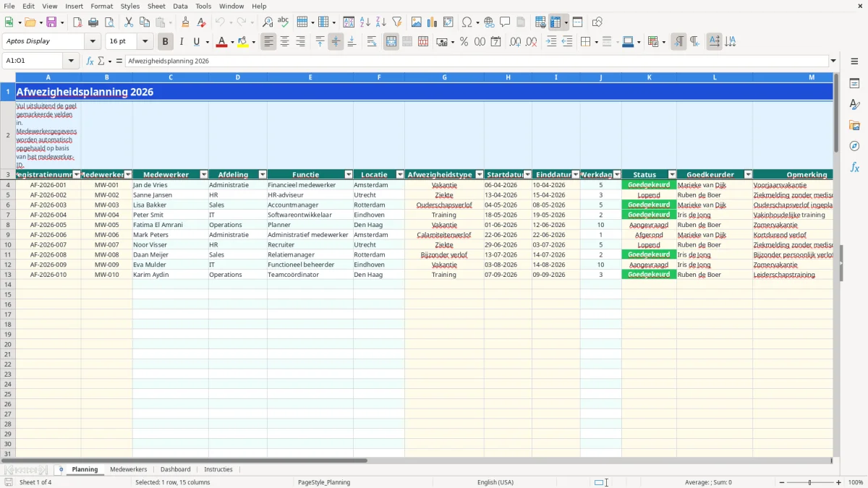Activate Clone Formatting paintbrush tool
868x488 pixels.
[185, 22]
